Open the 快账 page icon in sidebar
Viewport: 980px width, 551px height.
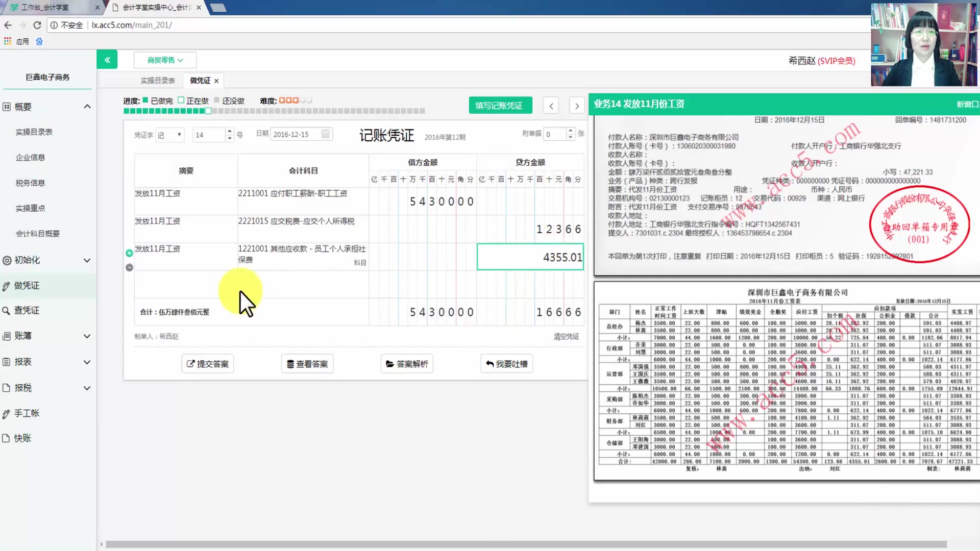coord(6,438)
